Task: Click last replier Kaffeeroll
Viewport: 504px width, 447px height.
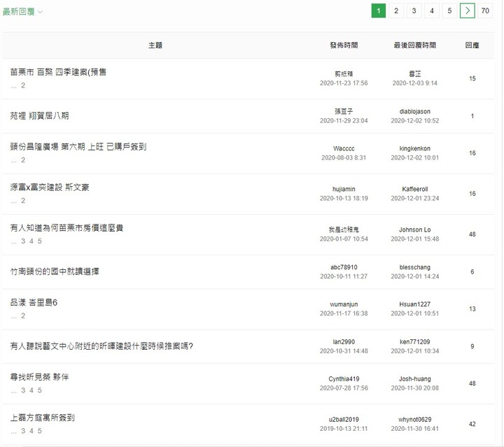Action: click(x=414, y=189)
